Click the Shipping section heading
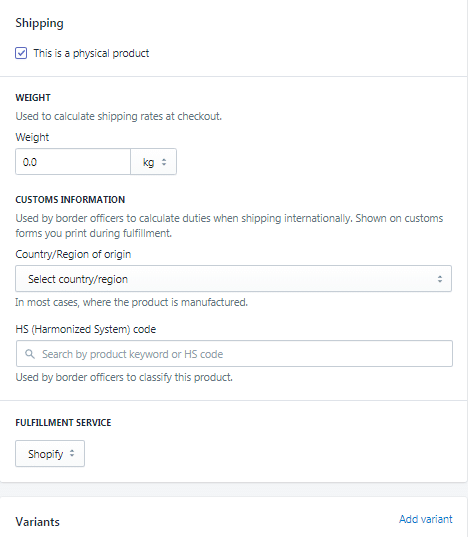The image size is (468, 537). click(39, 23)
